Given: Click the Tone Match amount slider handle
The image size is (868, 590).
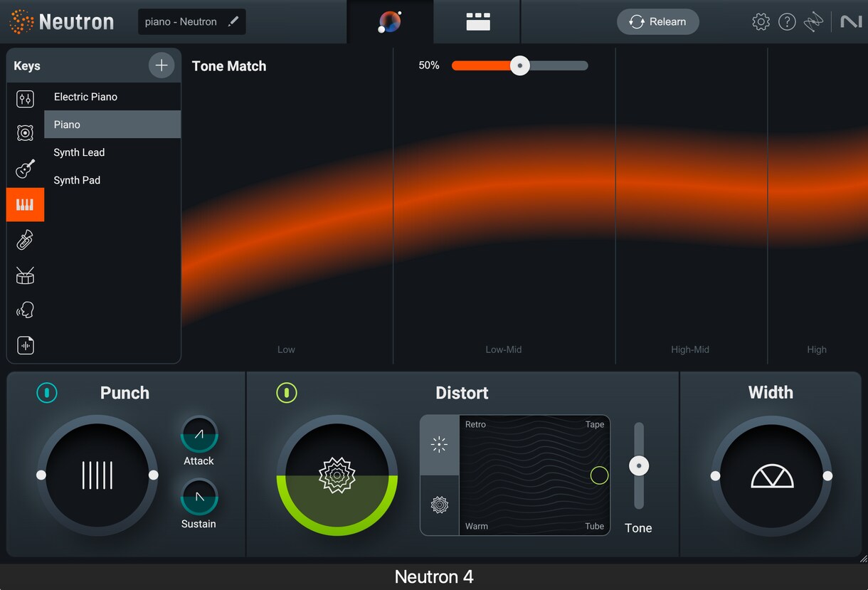Looking at the screenshot, I should [x=520, y=65].
